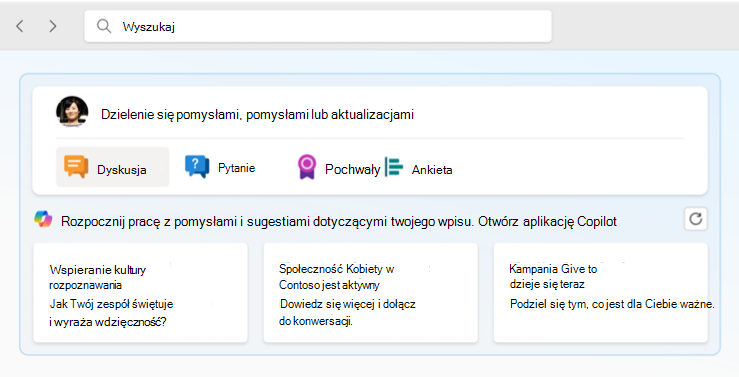Click the blue Pytanie question icon
The width and height of the screenshot is (739, 377).
click(x=197, y=166)
